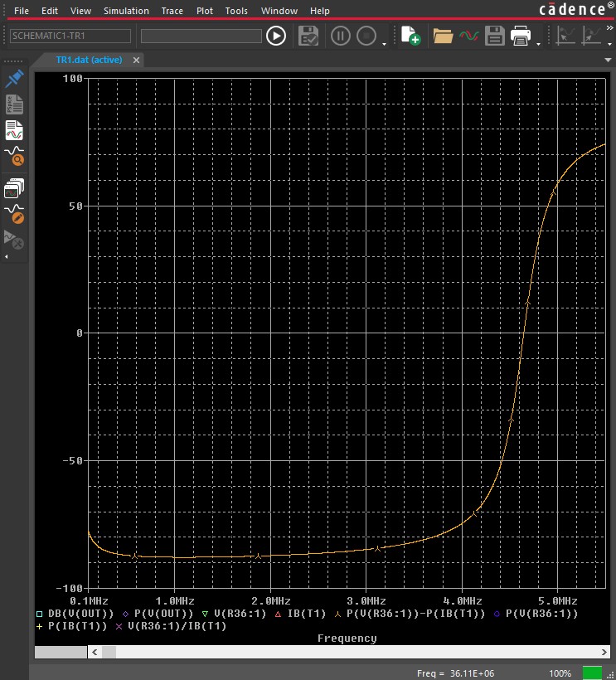
Task: Click the document-with-waveform sidebar icon
Action: tap(14, 130)
